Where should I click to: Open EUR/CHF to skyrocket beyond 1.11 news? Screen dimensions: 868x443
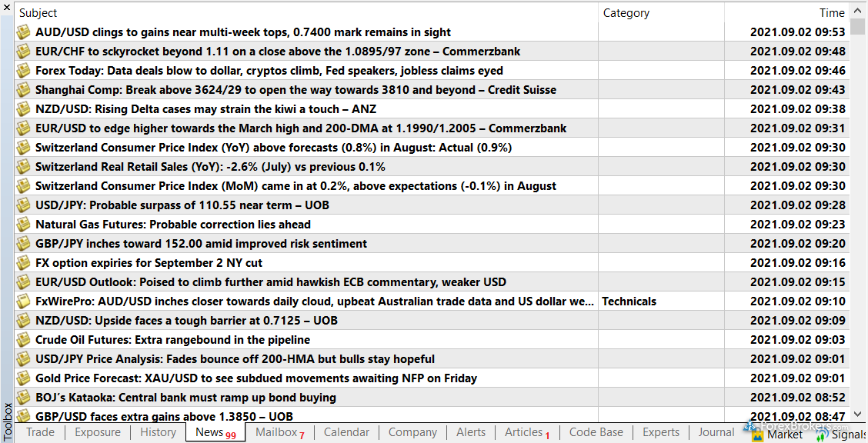(278, 52)
